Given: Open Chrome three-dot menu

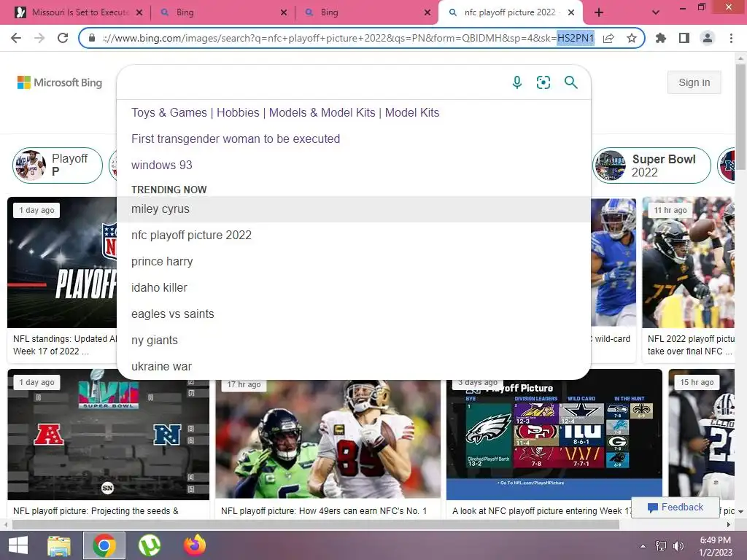Looking at the screenshot, I should [731, 38].
